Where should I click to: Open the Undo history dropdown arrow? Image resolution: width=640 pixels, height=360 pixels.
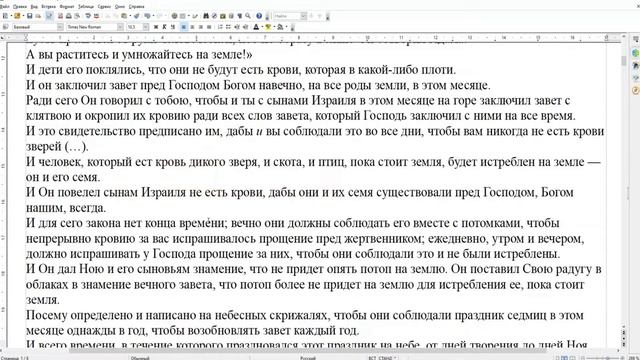click(x=153, y=16)
